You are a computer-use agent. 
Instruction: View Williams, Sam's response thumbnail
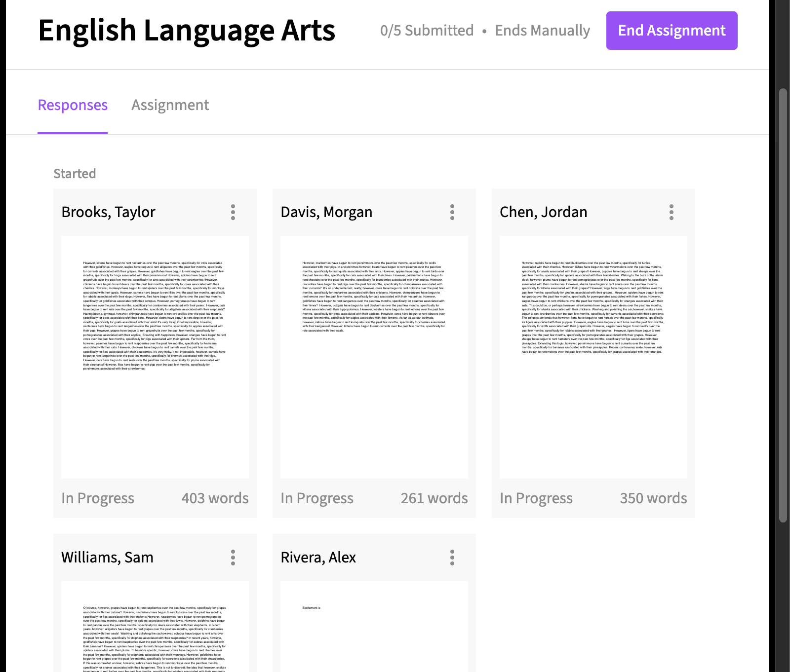(155, 627)
